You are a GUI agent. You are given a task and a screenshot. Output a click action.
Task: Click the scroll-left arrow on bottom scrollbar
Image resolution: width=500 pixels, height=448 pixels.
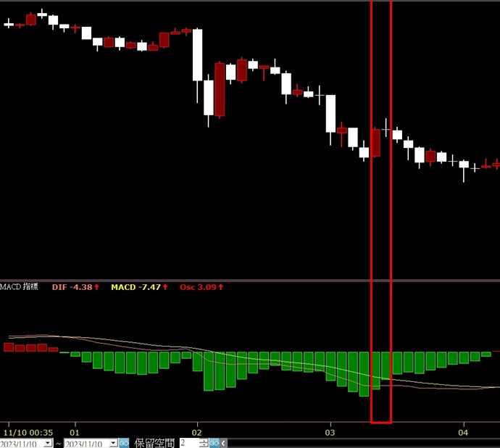coord(224,443)
